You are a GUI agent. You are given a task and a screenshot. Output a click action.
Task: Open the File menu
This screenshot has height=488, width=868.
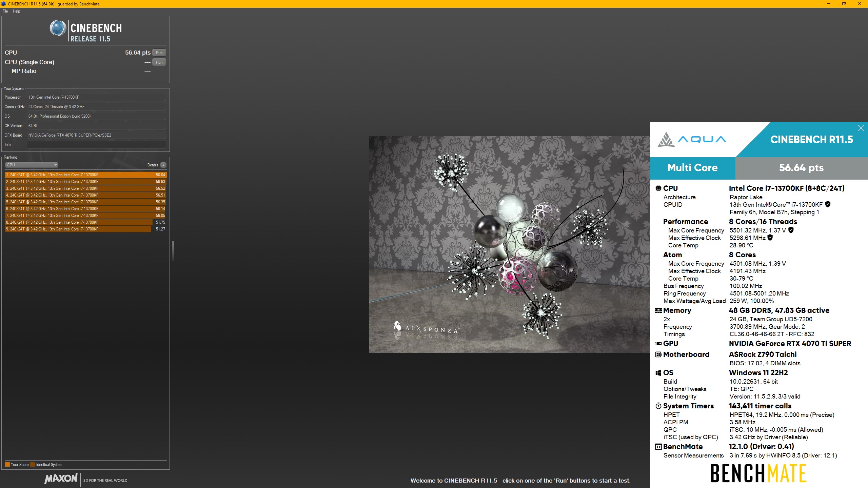5,11
